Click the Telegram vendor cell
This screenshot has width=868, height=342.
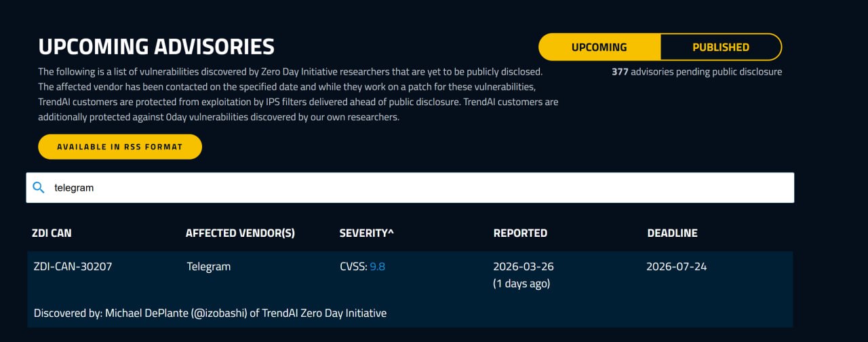click(x=208, y=267)
